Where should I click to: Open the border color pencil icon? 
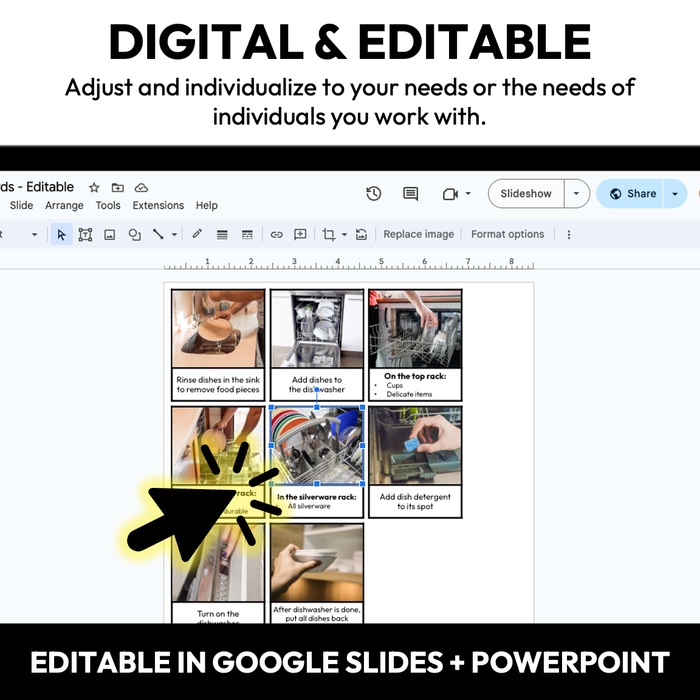coord(197,234)
